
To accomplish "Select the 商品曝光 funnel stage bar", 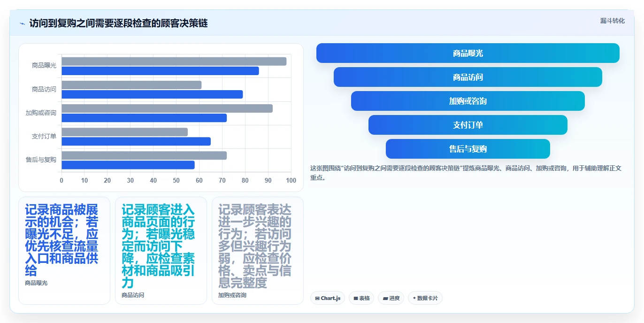I will tap(468, 53).
